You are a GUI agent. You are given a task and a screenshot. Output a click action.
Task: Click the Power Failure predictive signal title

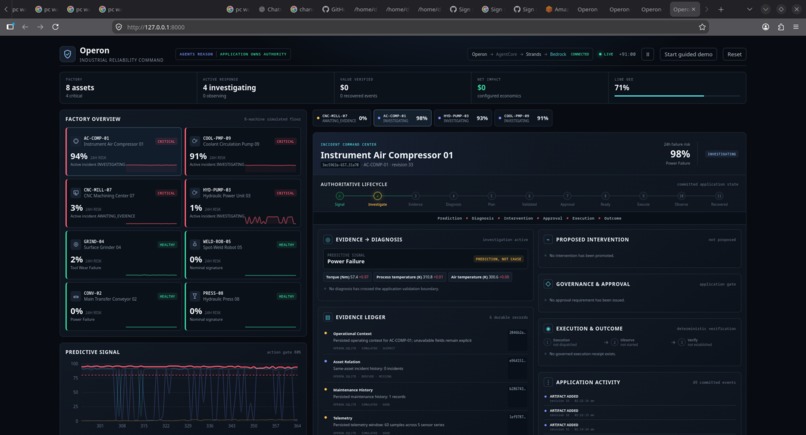point(346,261)
